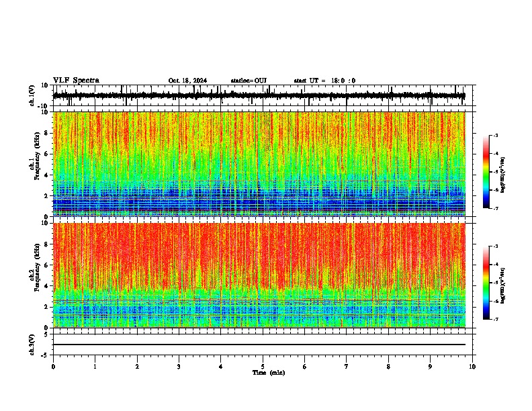The height and width of the screenshot is (411, 532).
Task: Click the "station=OUJ" header label
Action: click(249, 81)
